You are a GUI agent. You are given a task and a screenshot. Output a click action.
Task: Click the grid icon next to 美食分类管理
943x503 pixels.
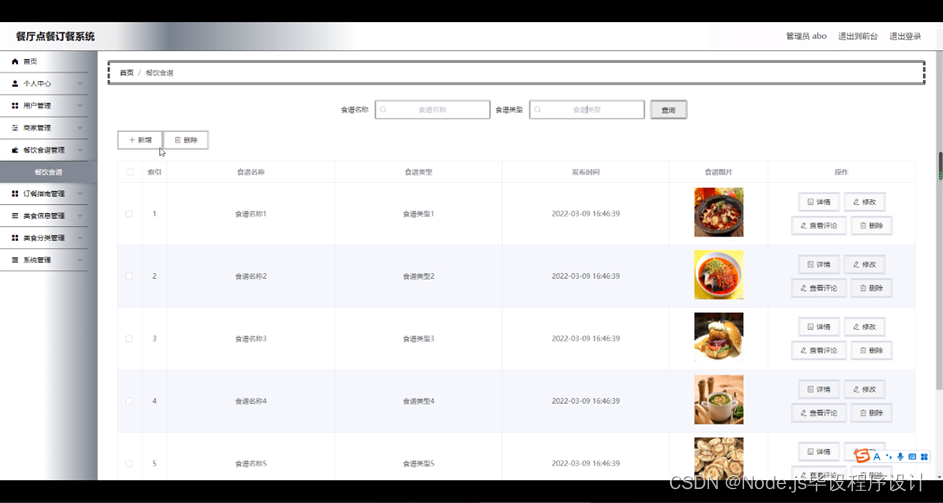tap(15, 238)
